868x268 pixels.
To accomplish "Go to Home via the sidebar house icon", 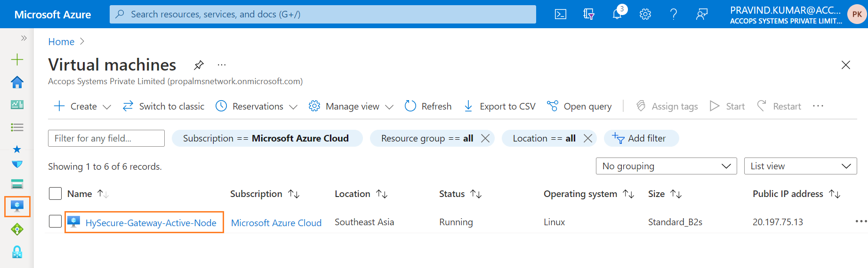I will pyautogui.click(x=17, y=82).
